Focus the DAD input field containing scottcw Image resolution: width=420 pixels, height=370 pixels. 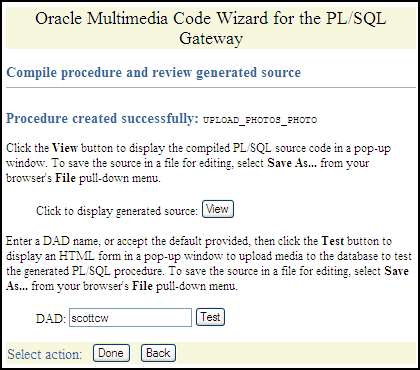tap(130, 318)
